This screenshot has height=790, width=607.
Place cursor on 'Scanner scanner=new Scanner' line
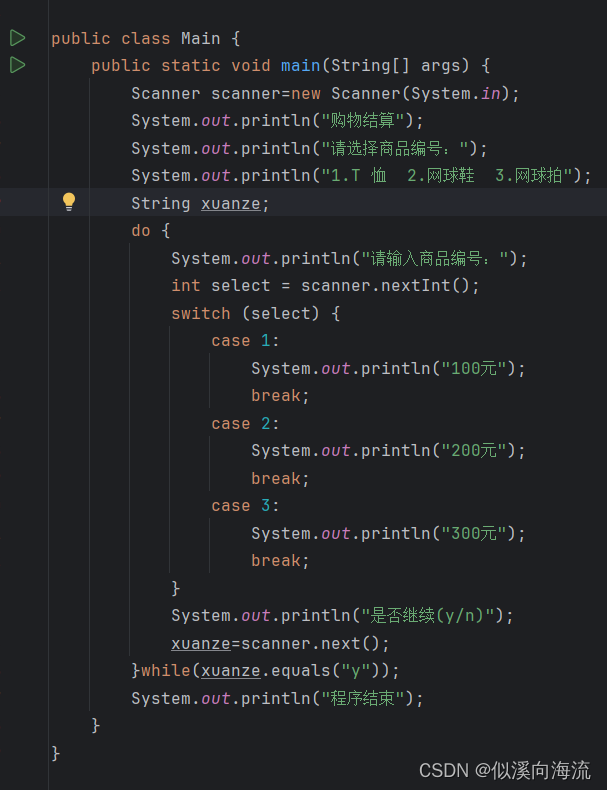pyautogui.click(x=325, y=94)
